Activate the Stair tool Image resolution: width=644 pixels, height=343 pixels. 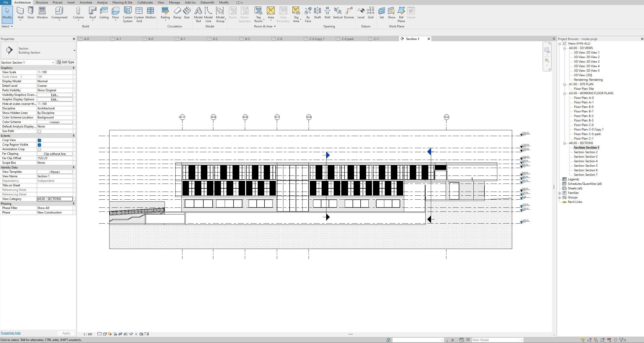coord(186,13)
